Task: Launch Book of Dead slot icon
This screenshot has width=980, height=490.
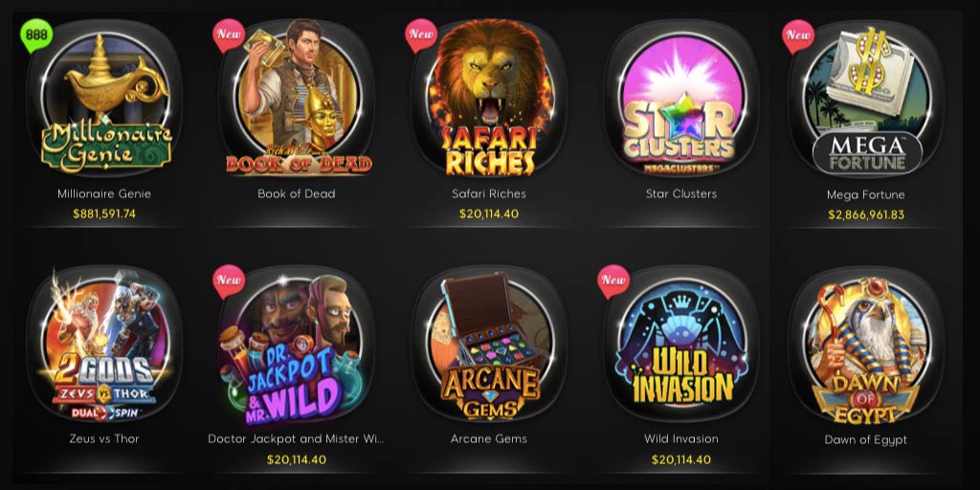Action: point(297,99)
